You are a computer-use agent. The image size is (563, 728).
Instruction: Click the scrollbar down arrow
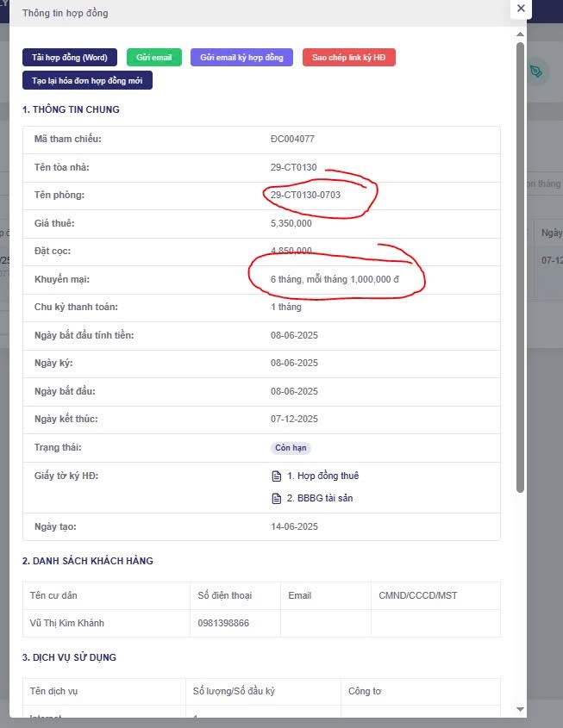tap(520, 708)
